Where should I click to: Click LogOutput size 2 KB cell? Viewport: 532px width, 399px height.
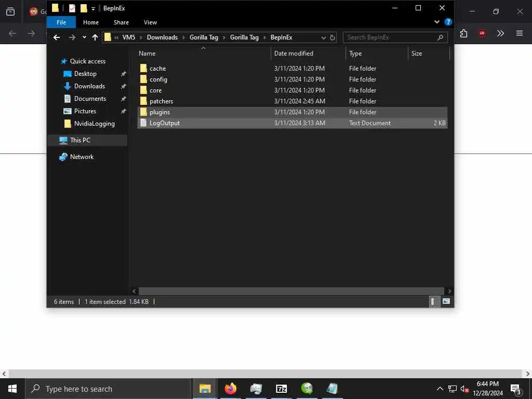tap(440, 123)
